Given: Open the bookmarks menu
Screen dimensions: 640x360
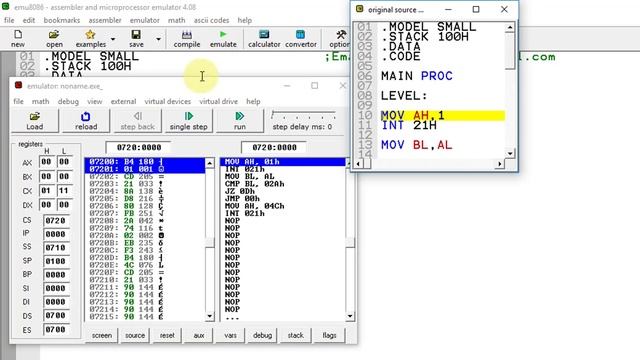Looking at the screenshot, I should tap(62, 20).
